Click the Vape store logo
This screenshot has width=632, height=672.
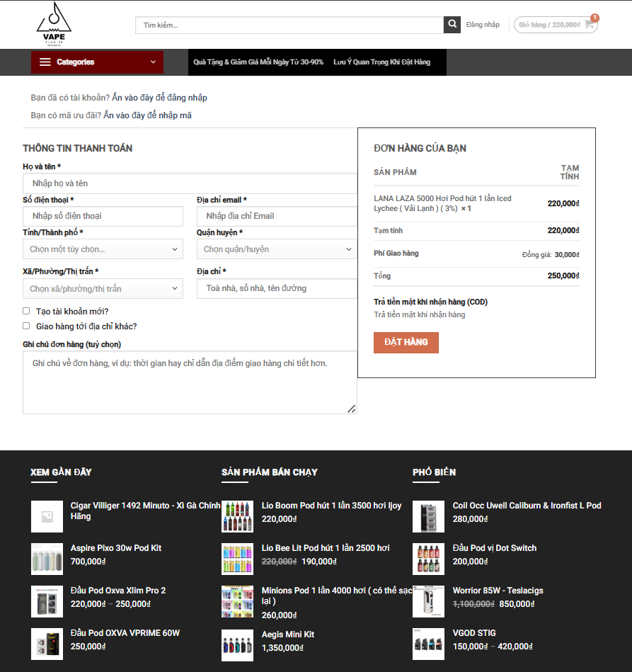point(54,24)
